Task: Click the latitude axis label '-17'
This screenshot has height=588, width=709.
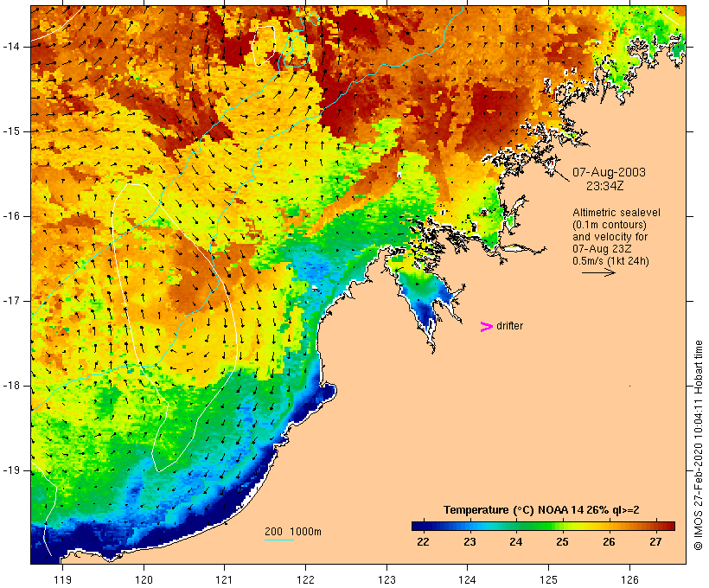Action: [11, 301]
